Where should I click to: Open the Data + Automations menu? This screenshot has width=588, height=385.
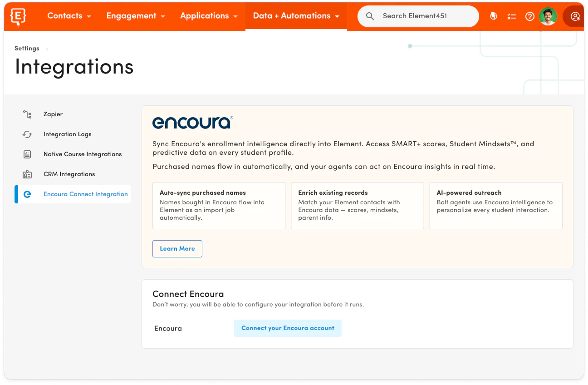296,16
